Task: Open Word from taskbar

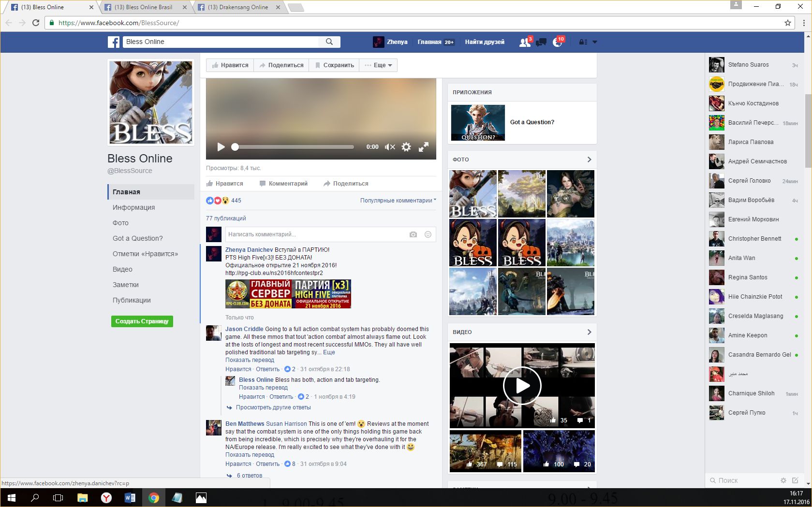Action: click(130, 497)
